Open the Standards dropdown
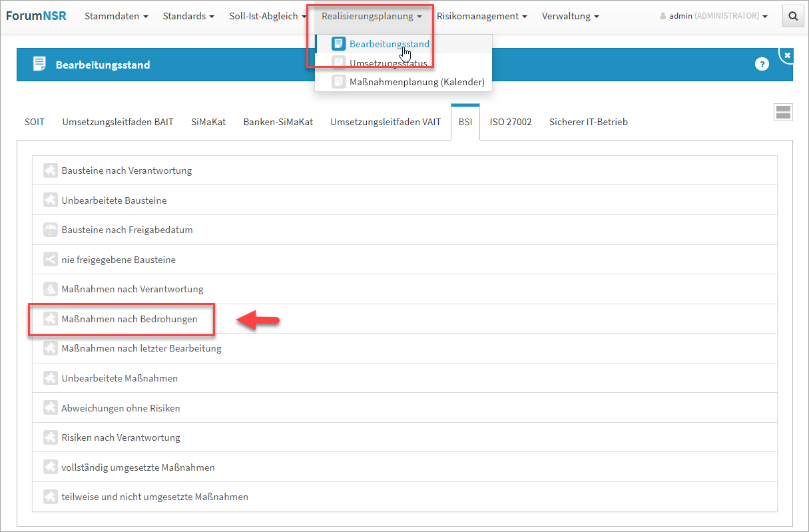 (188, 16)
